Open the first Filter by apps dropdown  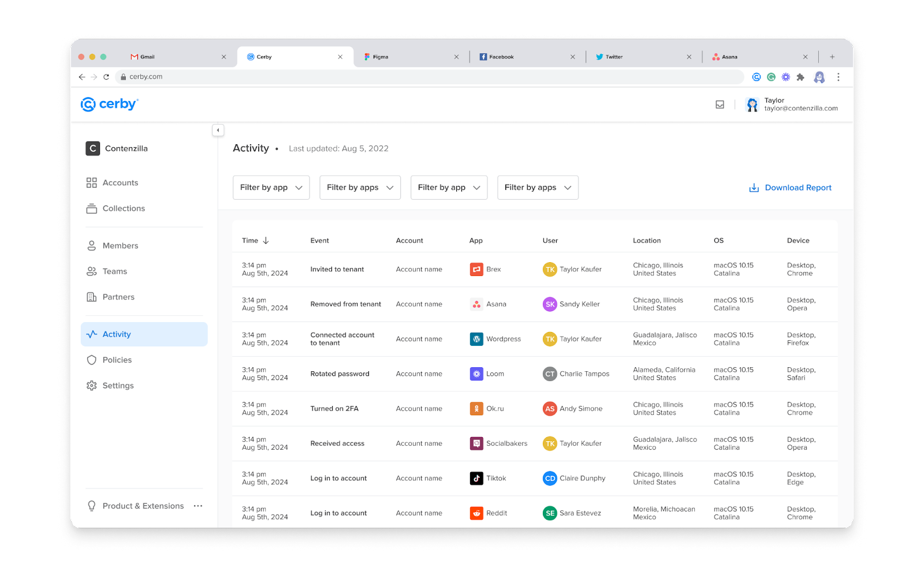pos(360,188)
